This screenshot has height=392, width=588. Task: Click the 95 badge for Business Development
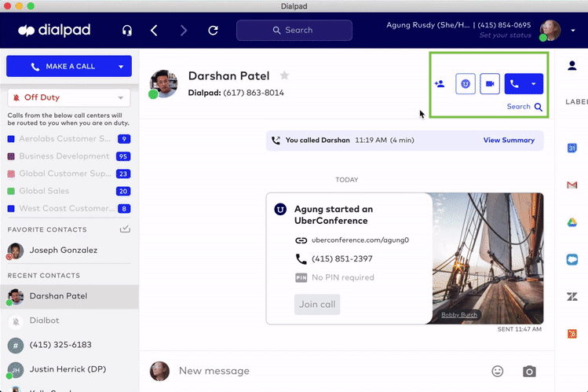pos(123,156)
